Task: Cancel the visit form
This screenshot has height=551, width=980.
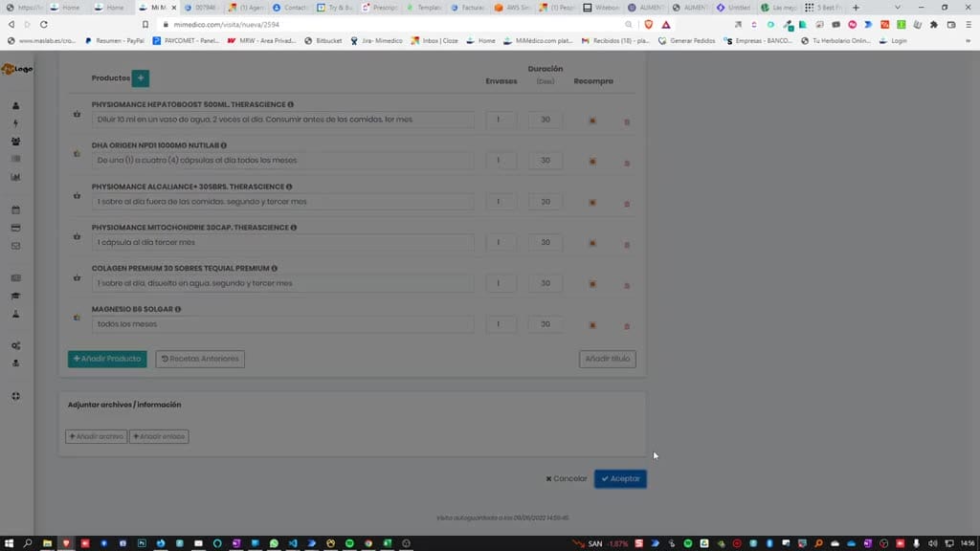Action: (x=567, y=478)
